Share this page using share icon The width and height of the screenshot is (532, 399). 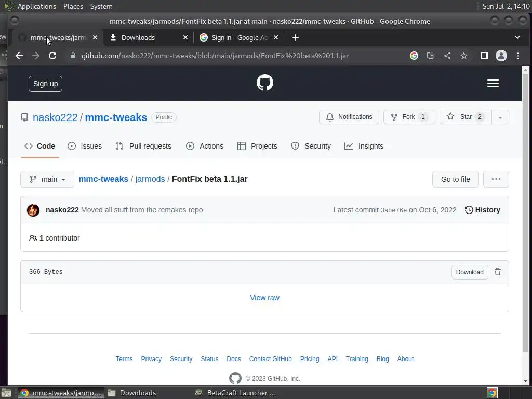447,56
